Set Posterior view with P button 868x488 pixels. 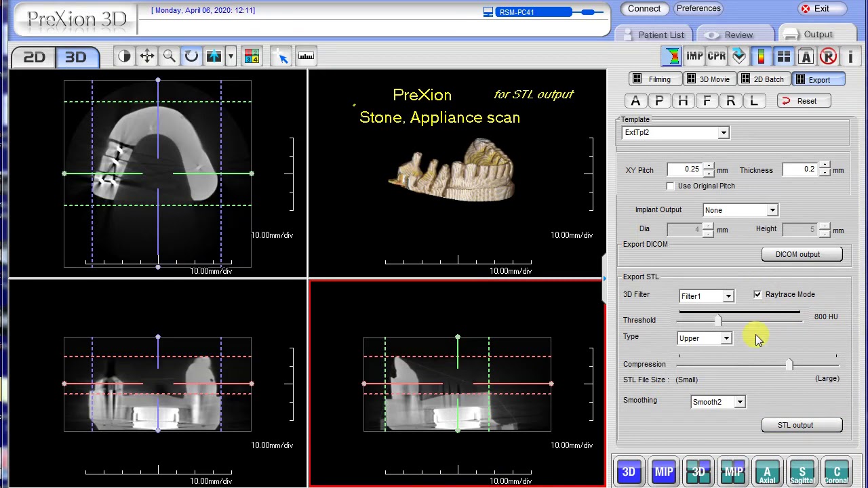click(659, 101)
